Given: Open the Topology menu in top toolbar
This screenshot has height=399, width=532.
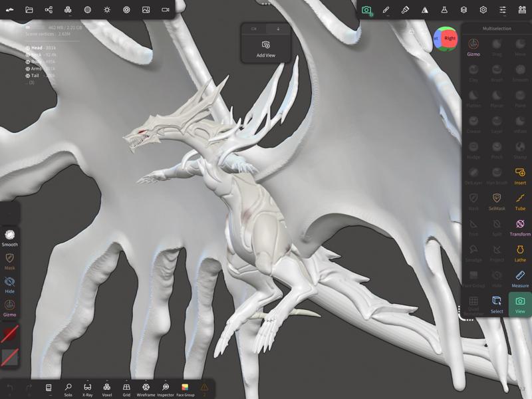Looking at the screenshot, I should (68, 10).
